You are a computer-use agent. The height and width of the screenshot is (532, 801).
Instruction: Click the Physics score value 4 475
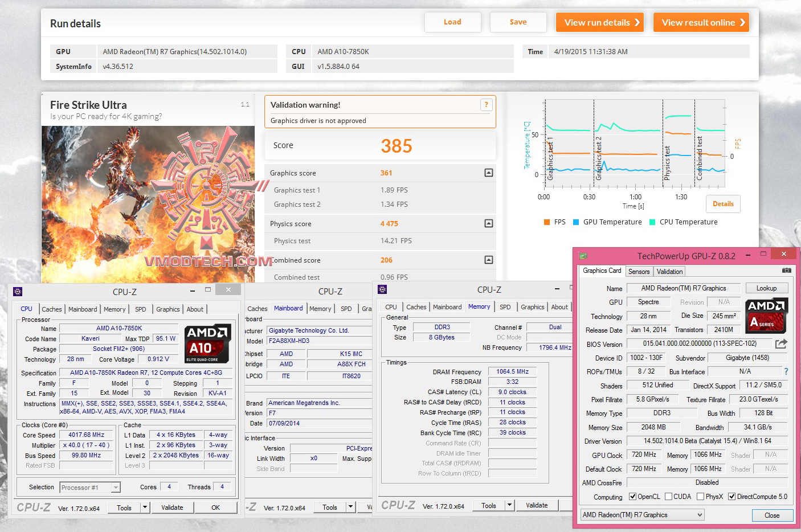click(x=389, y=224)
